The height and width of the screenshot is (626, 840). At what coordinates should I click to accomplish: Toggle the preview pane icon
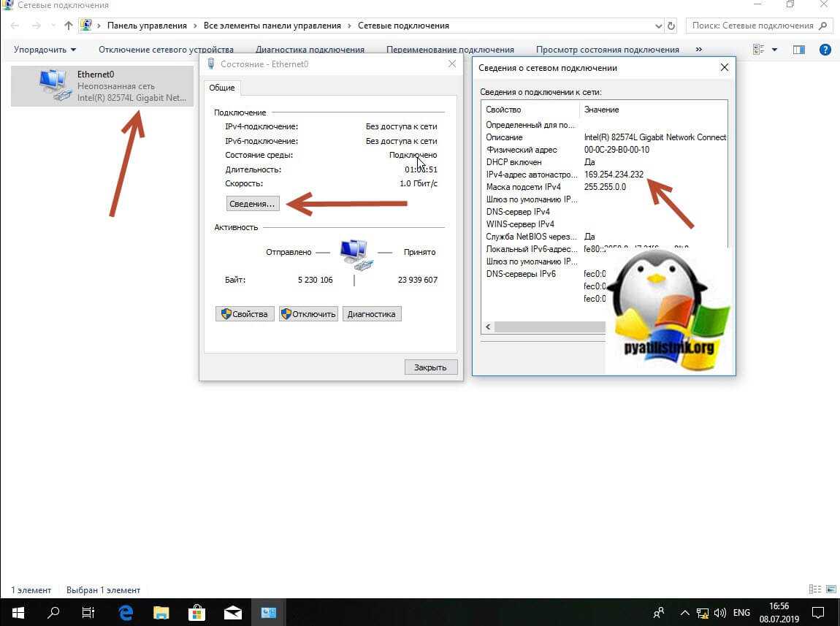point(798,50)
